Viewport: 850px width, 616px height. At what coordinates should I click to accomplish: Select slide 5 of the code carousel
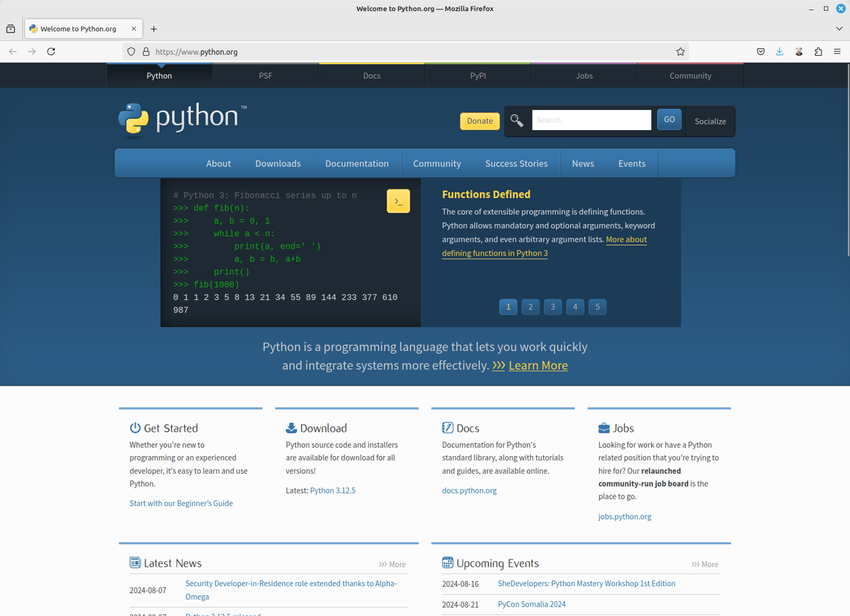pos(598,307)
